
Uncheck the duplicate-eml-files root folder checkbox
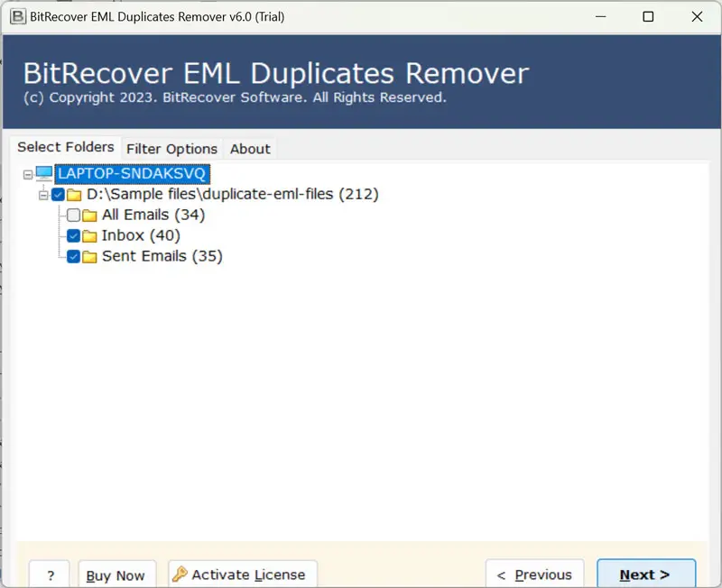(x=59, y=194)
